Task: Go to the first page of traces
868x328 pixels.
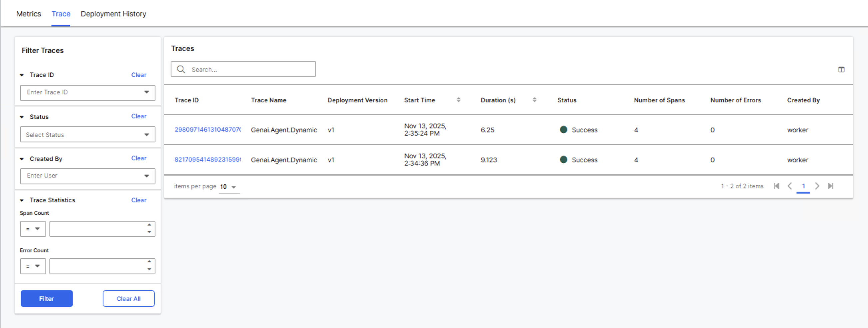Action: (x=776, y=186)
